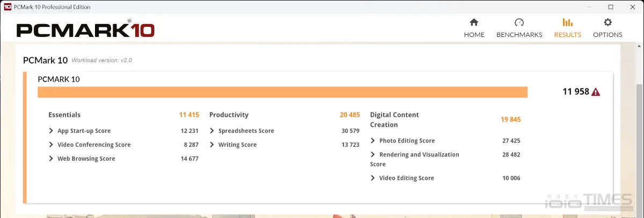Click the PCMARK 10 logo
644x218 pixels.
(86, 29)
